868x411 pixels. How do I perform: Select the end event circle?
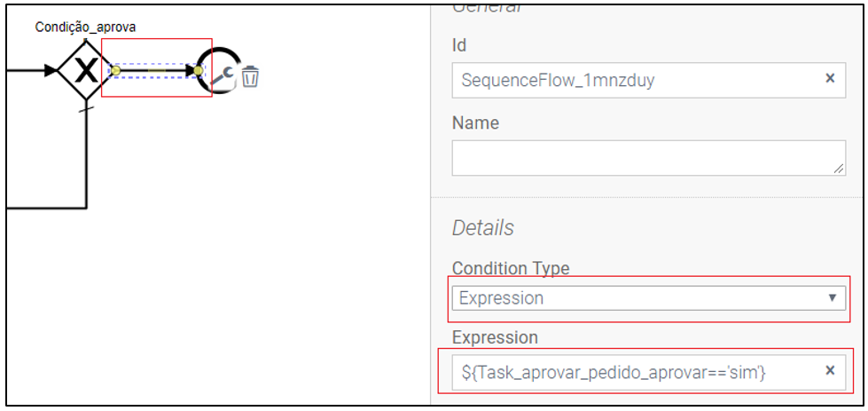(220, 70)
